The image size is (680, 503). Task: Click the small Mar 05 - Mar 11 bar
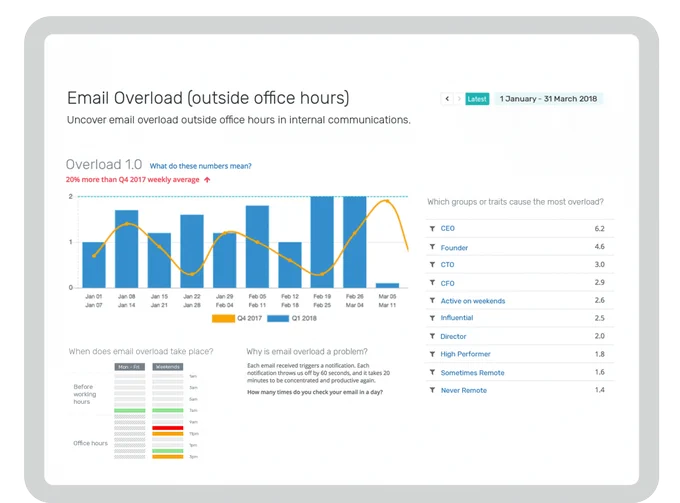[x=387, y=285]
